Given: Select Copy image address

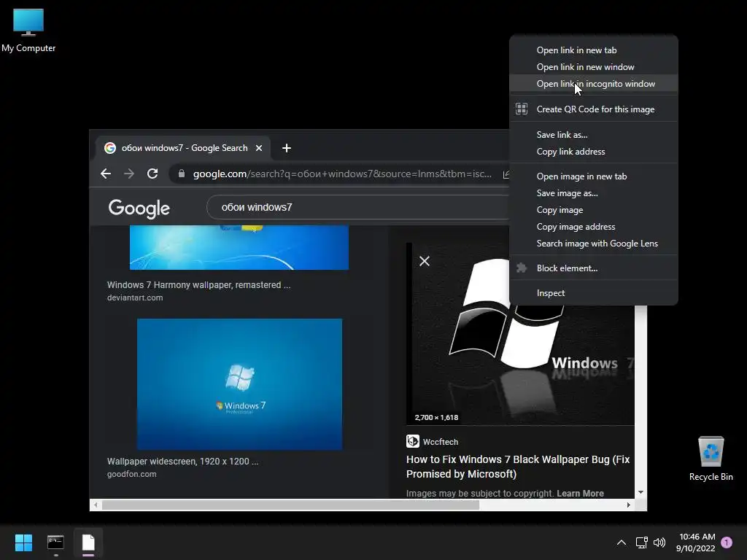Looking at the screenshot, I should pos(594,227).
